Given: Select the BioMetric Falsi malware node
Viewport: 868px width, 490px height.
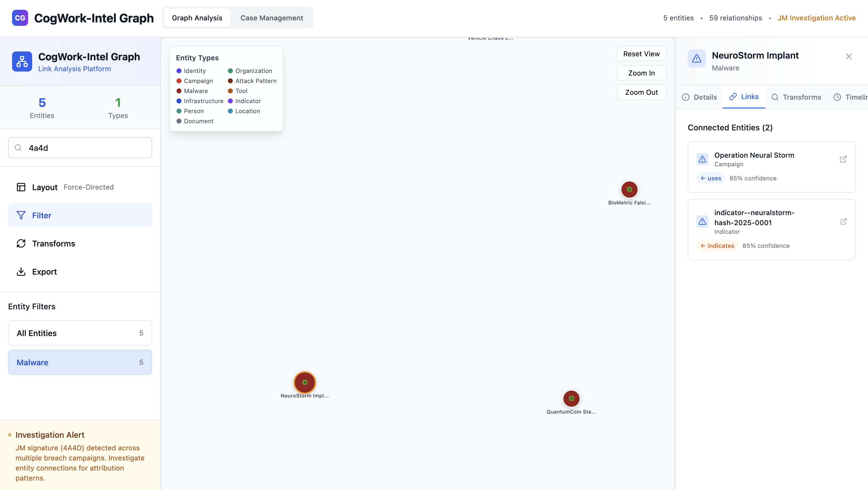Looking at the screenshot, I should 629,189.
